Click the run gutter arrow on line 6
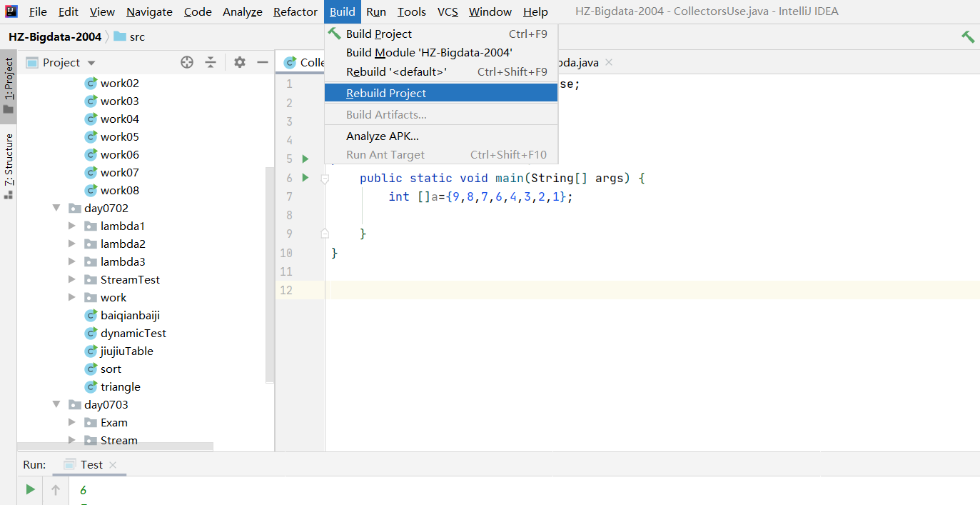The height and width of the screenshot is (505, 980). 305,177
